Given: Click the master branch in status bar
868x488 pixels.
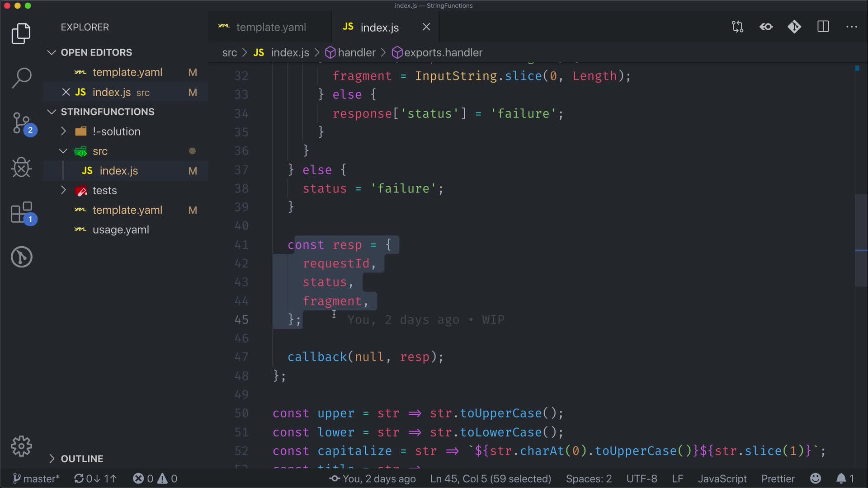Looking at the screenshot, I should coord(36,479).
